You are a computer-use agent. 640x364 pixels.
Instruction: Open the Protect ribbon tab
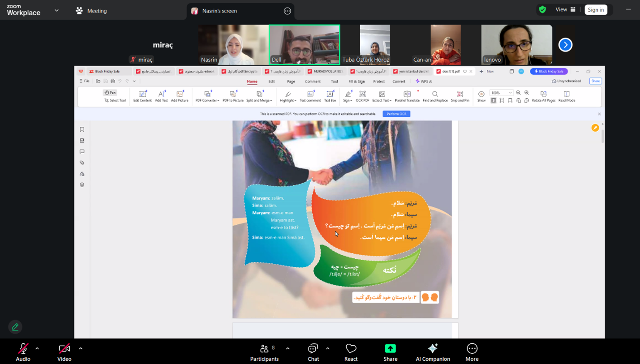(x=379, y=81)
